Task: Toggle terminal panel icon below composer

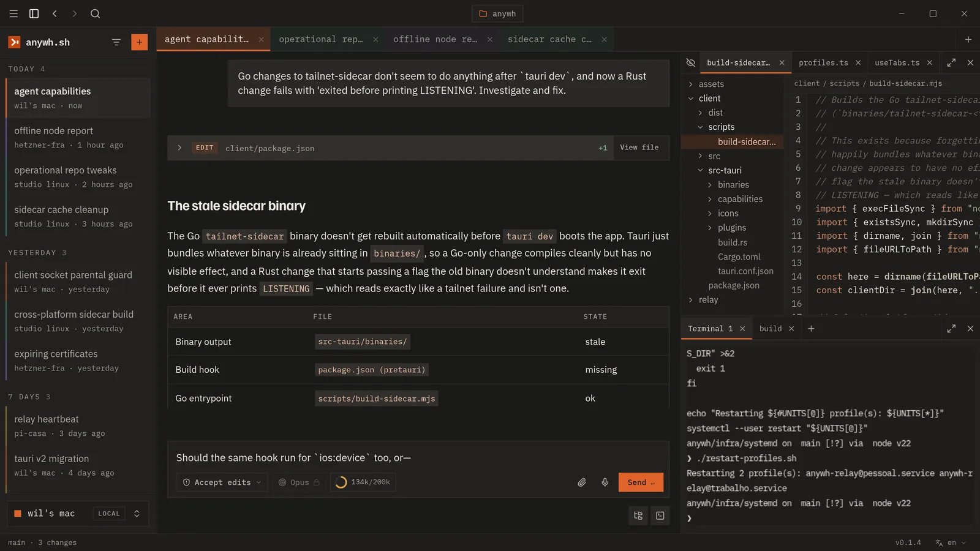Action: (660, 515)
